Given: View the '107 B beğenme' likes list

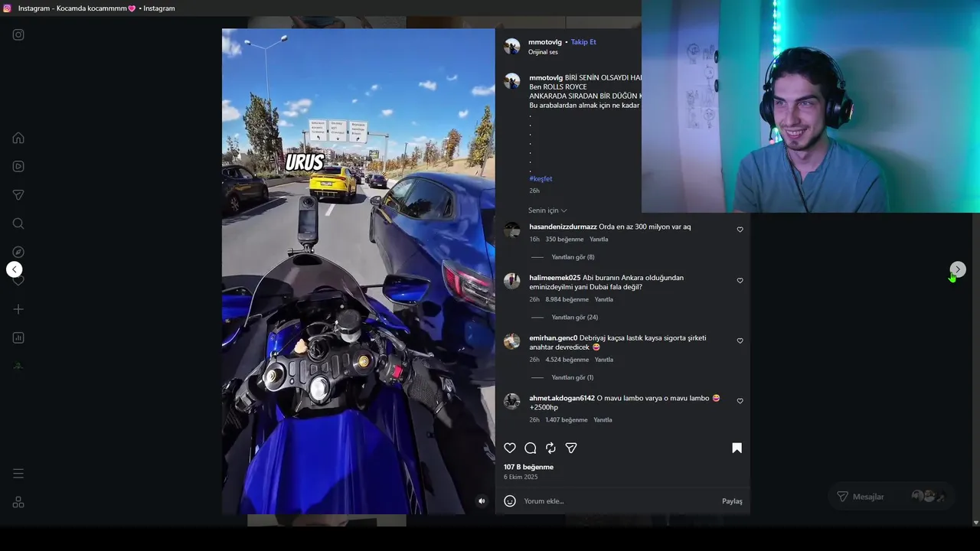Looking at the screenshot, I should [528, 467].
